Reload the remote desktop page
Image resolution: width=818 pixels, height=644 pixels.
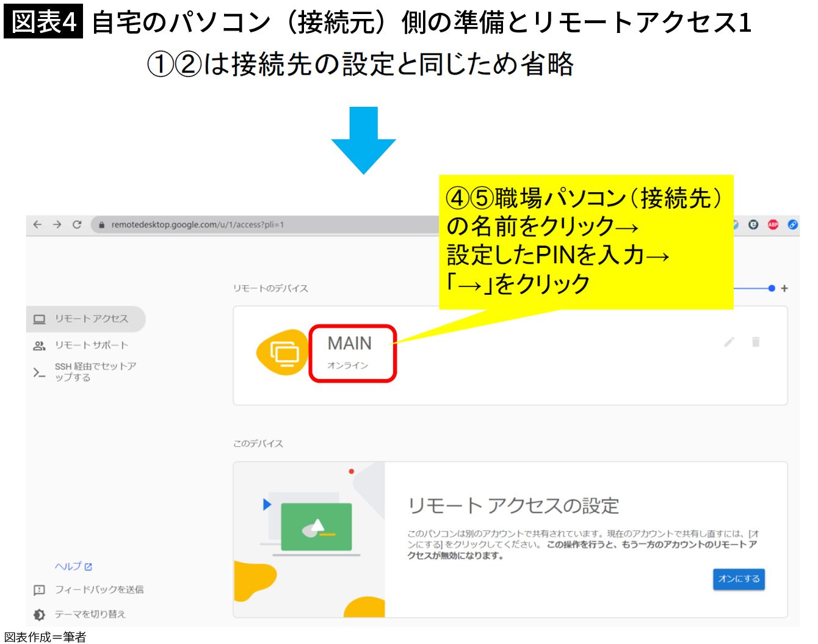point(77,225)
